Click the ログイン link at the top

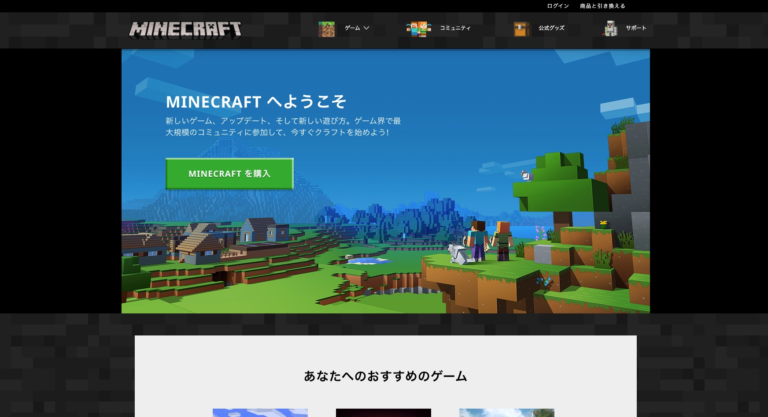558,6
